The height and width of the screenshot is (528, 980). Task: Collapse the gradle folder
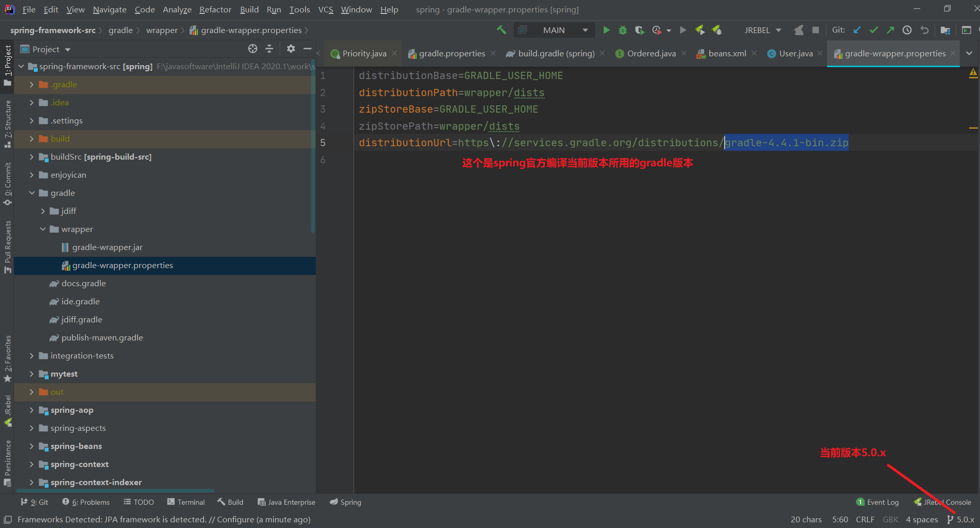pyautogui.click(x=32, y=193)
